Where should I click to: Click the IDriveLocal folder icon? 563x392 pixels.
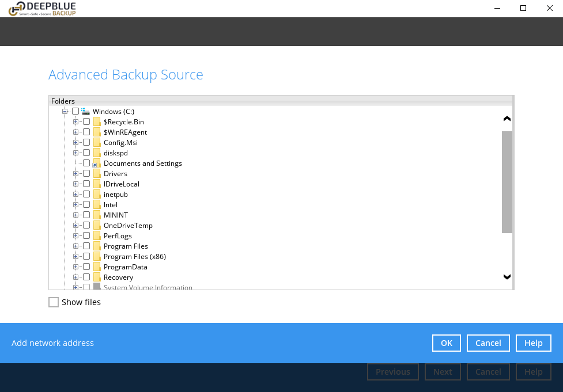pyautogui.click(x=97, y=184)
